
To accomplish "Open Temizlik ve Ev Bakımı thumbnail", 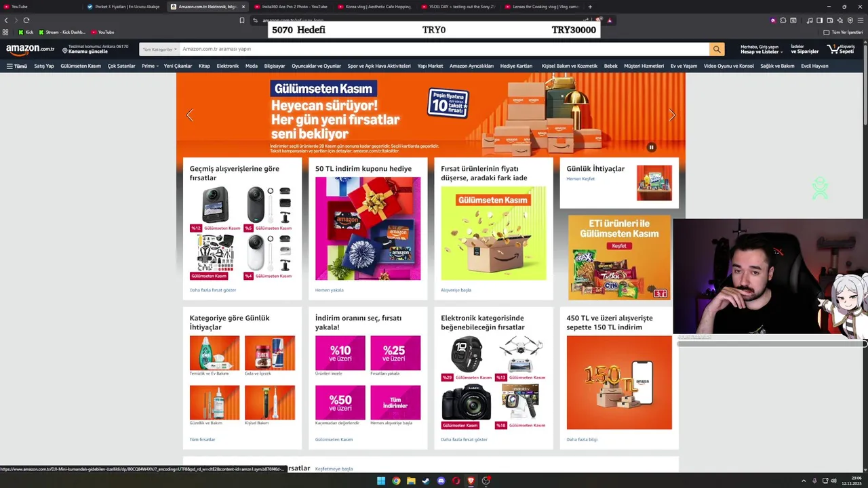I will coord(214,352).
